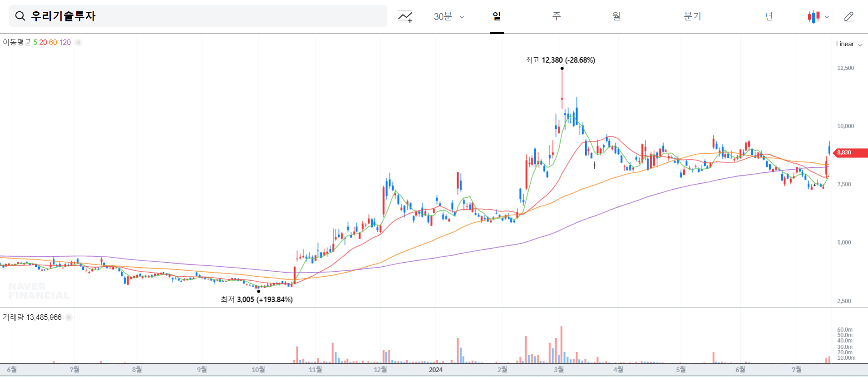
Task: Open the Linear scale dropdown
Action: tap(849, 44)
